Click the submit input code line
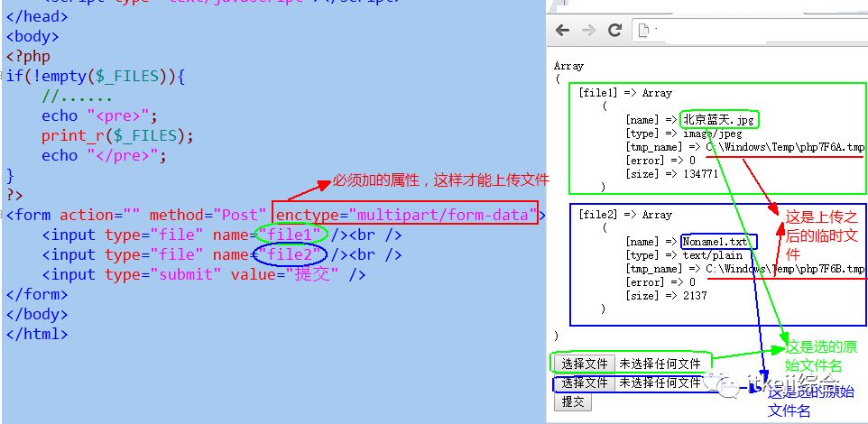Screen dimensions: 868x424 204,274
